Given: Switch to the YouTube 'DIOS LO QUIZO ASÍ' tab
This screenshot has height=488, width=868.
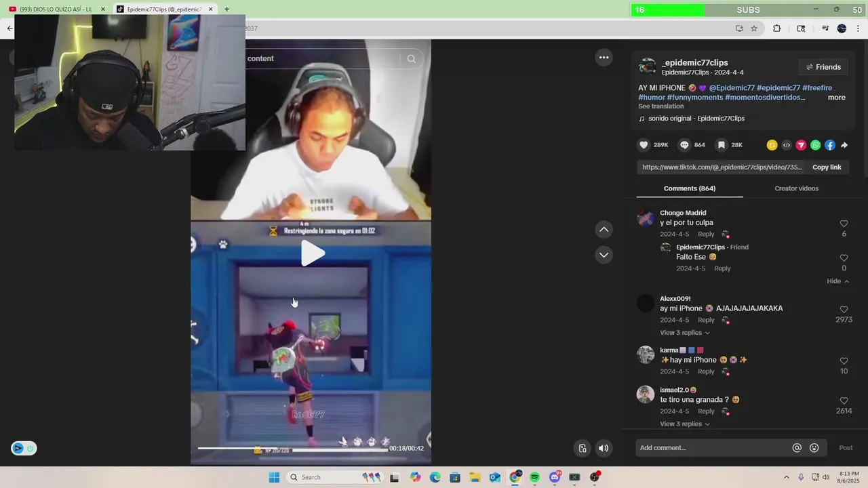Looking at the screenshot, I should 54,9.
